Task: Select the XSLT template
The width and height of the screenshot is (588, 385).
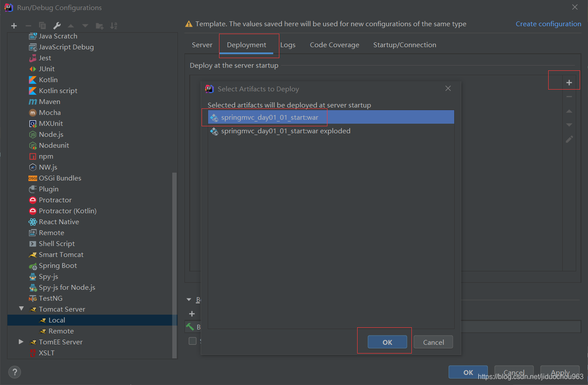Action: point(42,353)
